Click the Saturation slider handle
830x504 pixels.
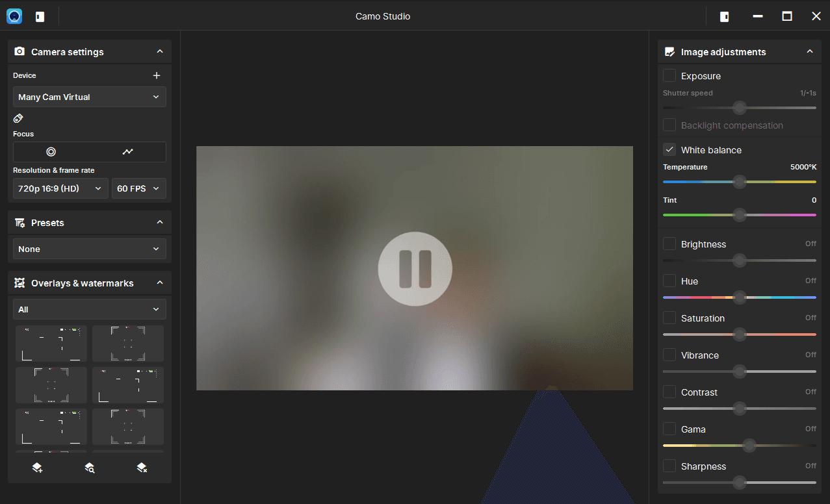(739, 334)
